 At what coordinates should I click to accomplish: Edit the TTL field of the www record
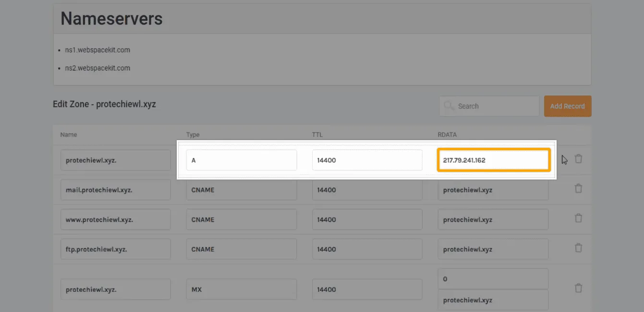(x=367, y=220)
